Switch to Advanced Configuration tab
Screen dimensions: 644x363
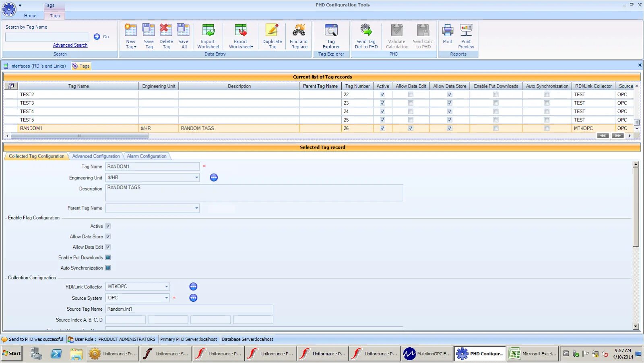[x=96, y=156]
